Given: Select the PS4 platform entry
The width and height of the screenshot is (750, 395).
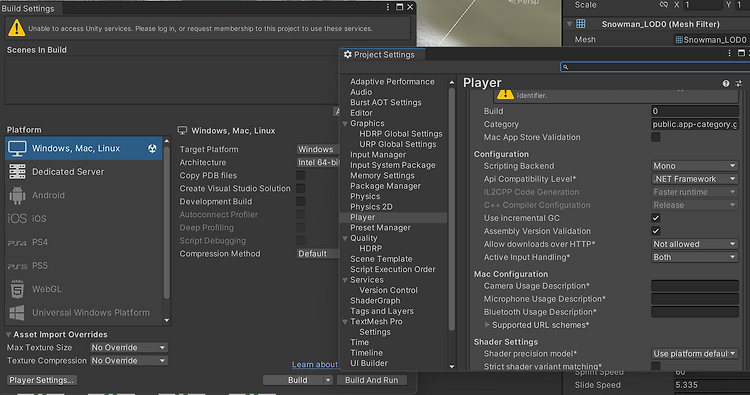Looking at the screenshot, I should click(84, 242).
